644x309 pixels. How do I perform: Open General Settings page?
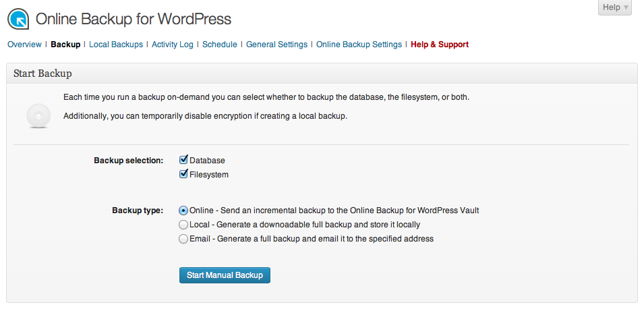pos(277,45)
